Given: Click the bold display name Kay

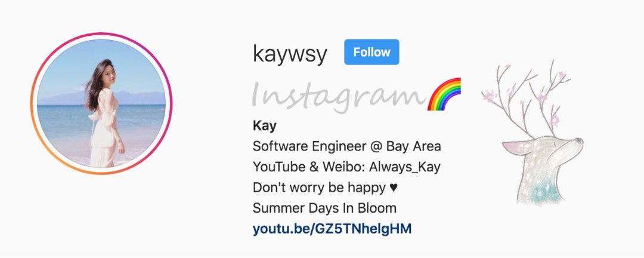Looking at the screenshot, I should point(265,126).
